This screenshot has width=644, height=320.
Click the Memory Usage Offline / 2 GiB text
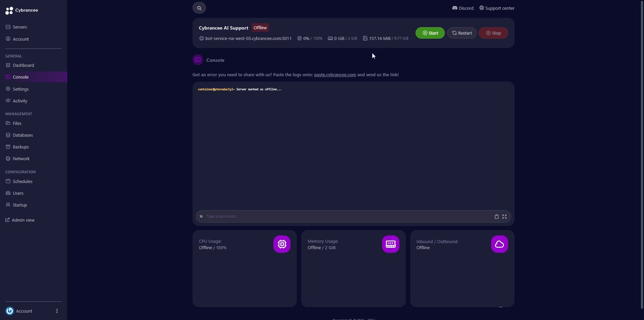point(322,247)
